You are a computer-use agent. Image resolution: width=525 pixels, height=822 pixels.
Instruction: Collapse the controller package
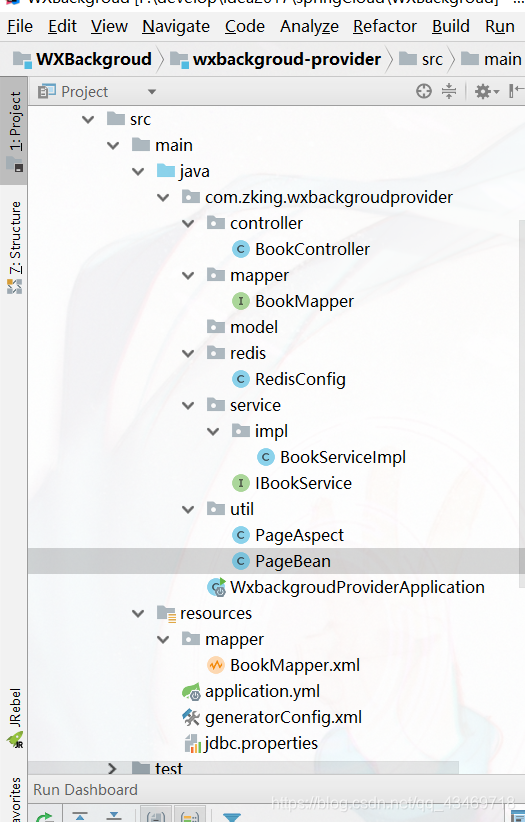click(x=188, y=223)
